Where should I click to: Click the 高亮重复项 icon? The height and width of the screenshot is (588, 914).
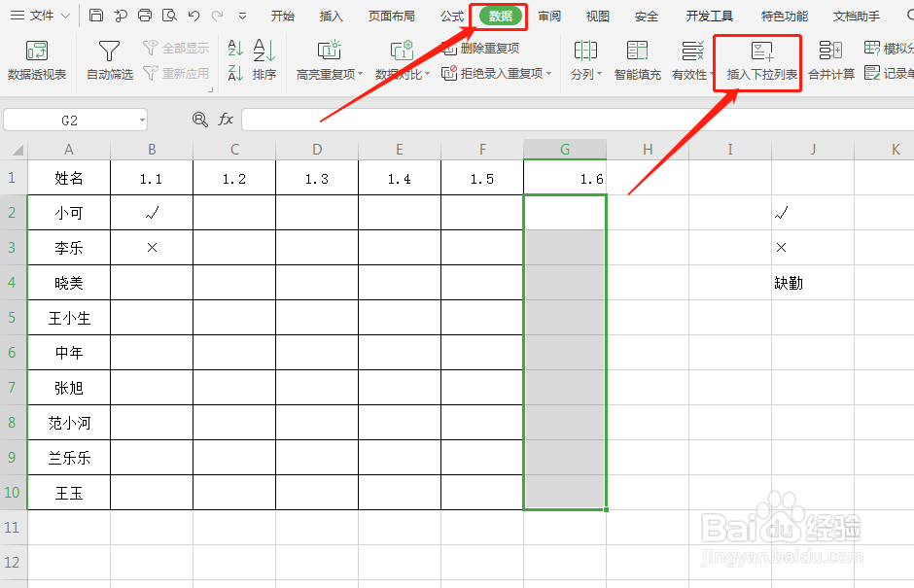pyautogui.click(x=330, y=51)
